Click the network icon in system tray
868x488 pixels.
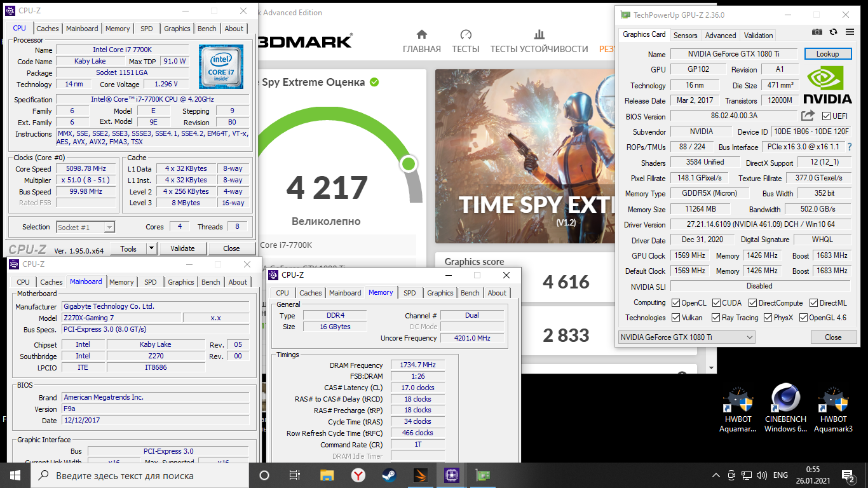pos(746,475)
